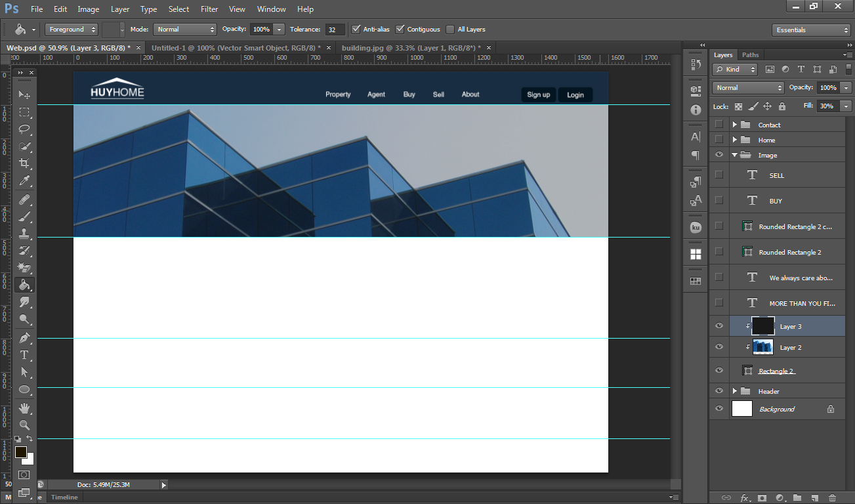Viewport: 855px width, 504px height.
Task: Select the Lasso tool
Action: (x=24, y=129)
